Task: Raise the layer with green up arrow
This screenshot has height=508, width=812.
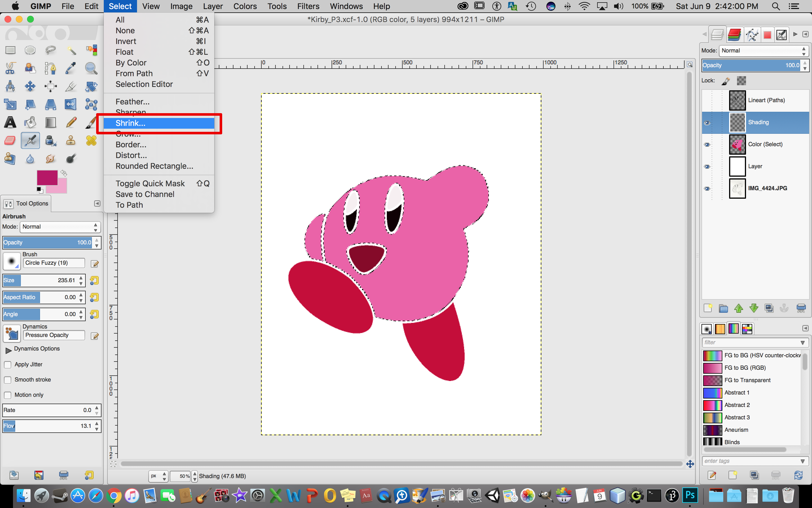Action: (x=738, y=308)
